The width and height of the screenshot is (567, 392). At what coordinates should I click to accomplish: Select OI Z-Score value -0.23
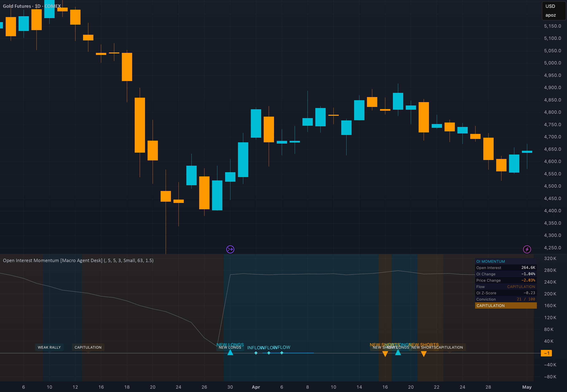pyautogui.click(x=529, y=293)
